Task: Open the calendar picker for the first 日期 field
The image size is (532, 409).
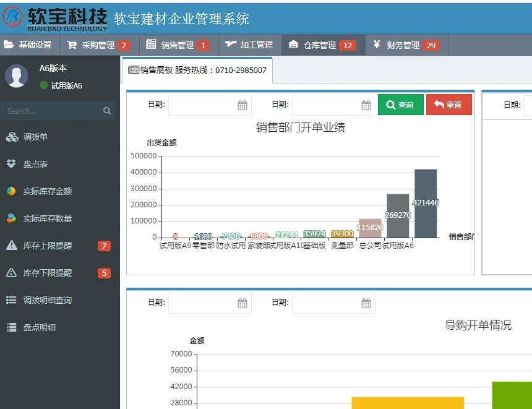Action: click(x=244, y=105)
